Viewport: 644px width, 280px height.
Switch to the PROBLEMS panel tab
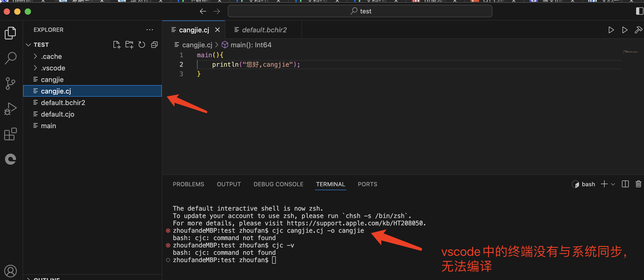(x=188, y=184)
